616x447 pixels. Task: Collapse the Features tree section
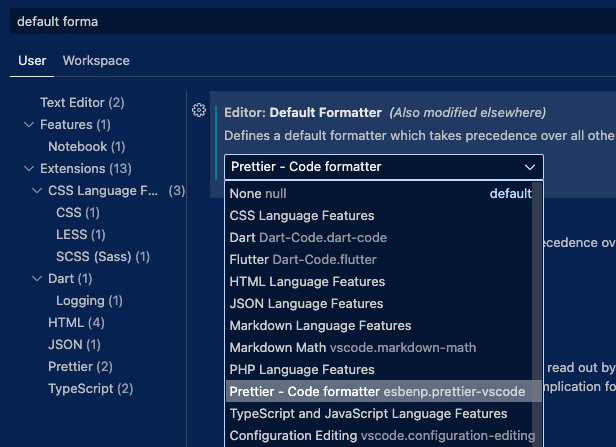click(29, 125)
